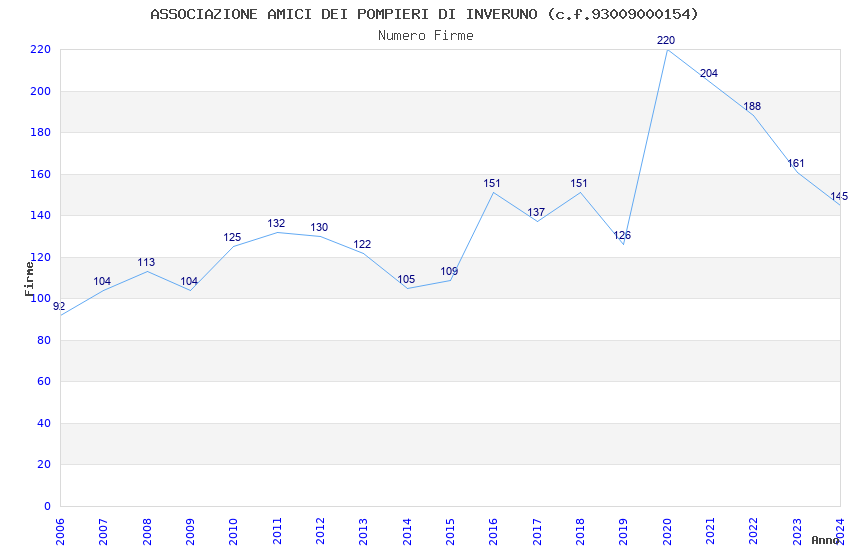The width and height of the screenshot is (850, 550).
Task: Click the y-axis value 140
Action: point(41,215)
